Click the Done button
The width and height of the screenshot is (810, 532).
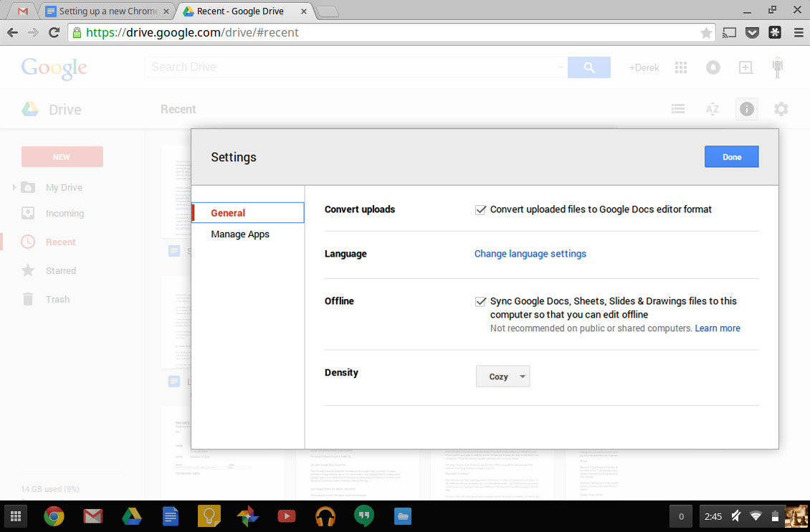731,157
